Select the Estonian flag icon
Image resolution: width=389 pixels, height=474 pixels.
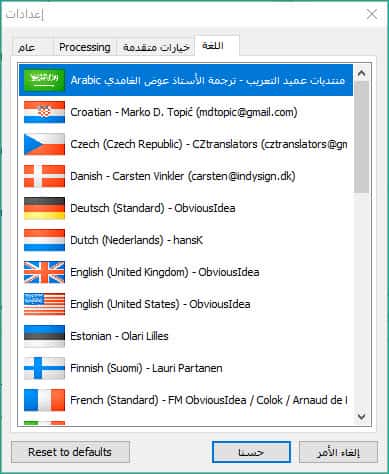[44, 336]
